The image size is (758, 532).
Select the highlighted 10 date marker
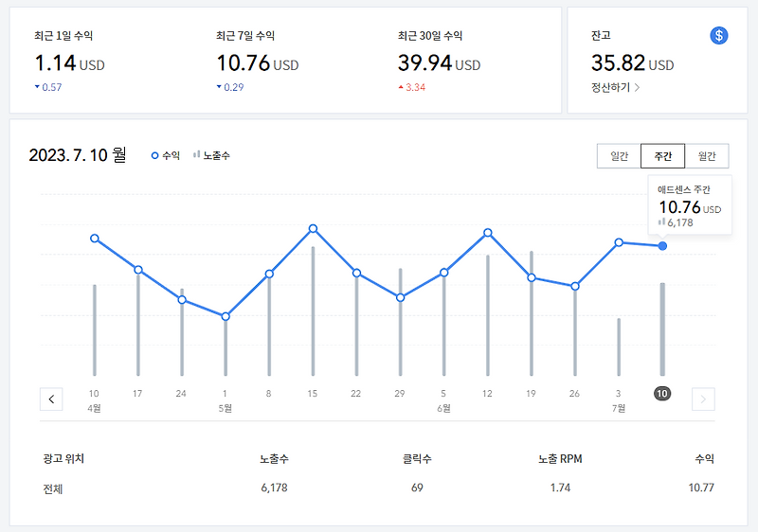coord(661,394)
